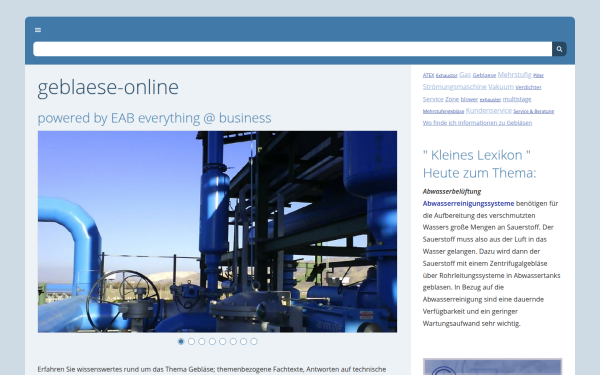Select the fourth slideshow dot
The height and width of the screenshot is (375, 600).
tap(212, 341)
